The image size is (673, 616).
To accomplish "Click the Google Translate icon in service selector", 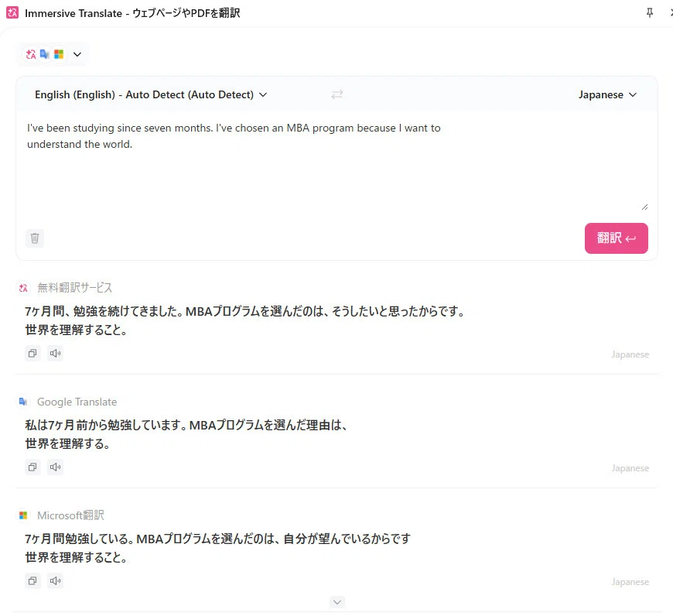I will pos(45,54).
